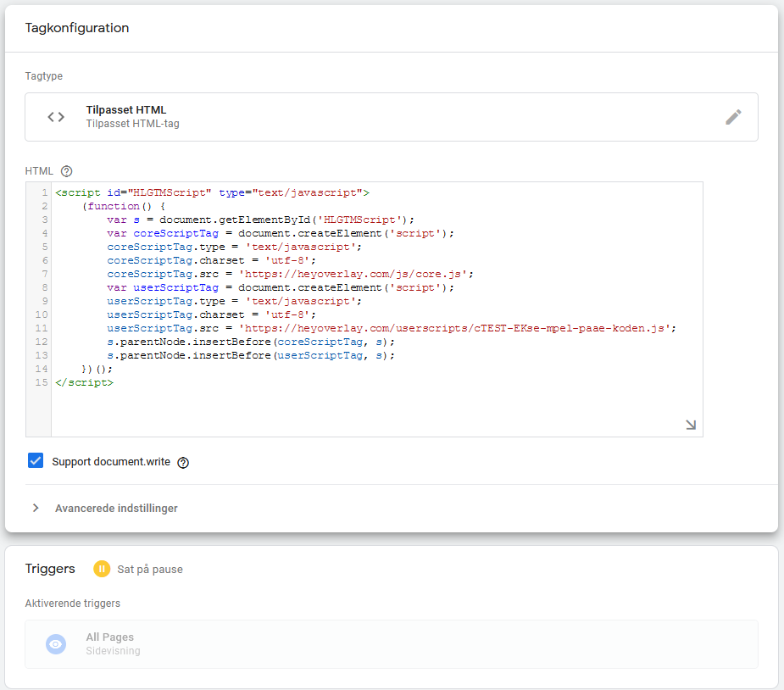784x690 pixels.
Task: Click the yellow pause icon beside Triggers
Action: tap(102, 569)
